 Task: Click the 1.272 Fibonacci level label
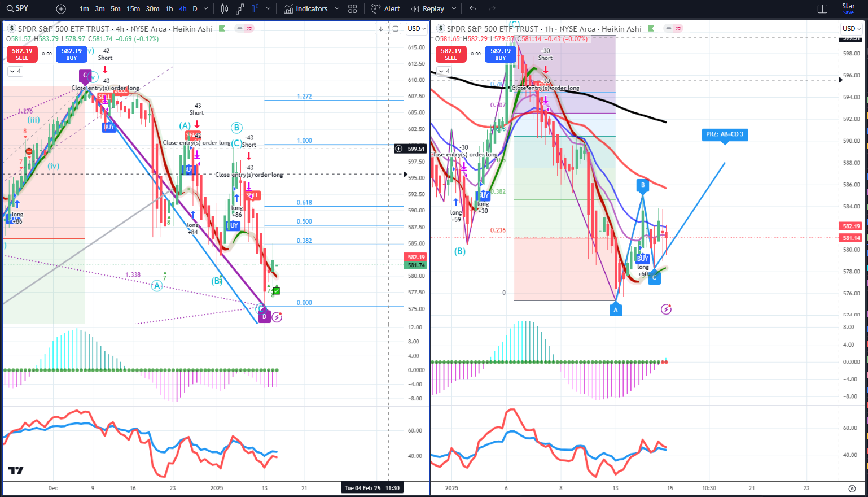[x=304, y=97]
